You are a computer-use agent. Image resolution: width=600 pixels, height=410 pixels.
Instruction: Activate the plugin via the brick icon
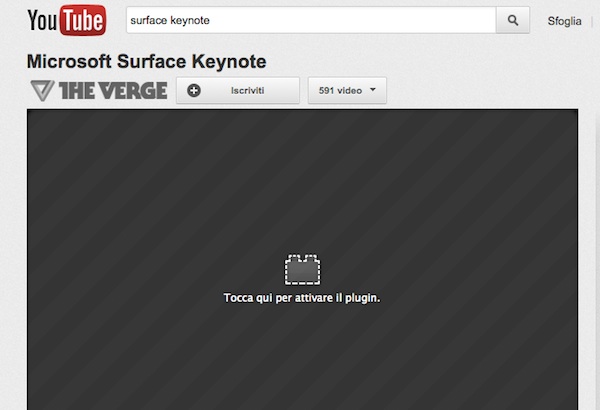click(302, 270)
